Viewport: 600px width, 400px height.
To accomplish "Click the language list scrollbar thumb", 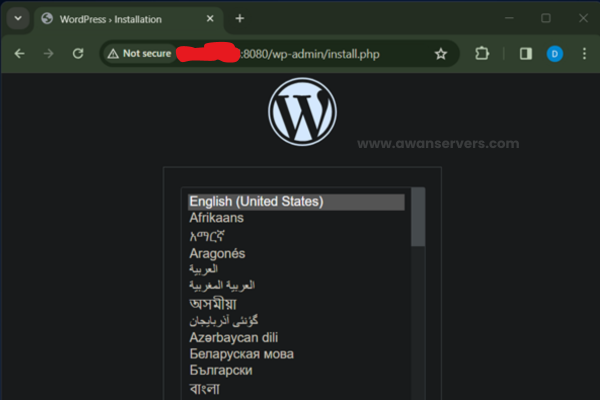I will [418, 217].
